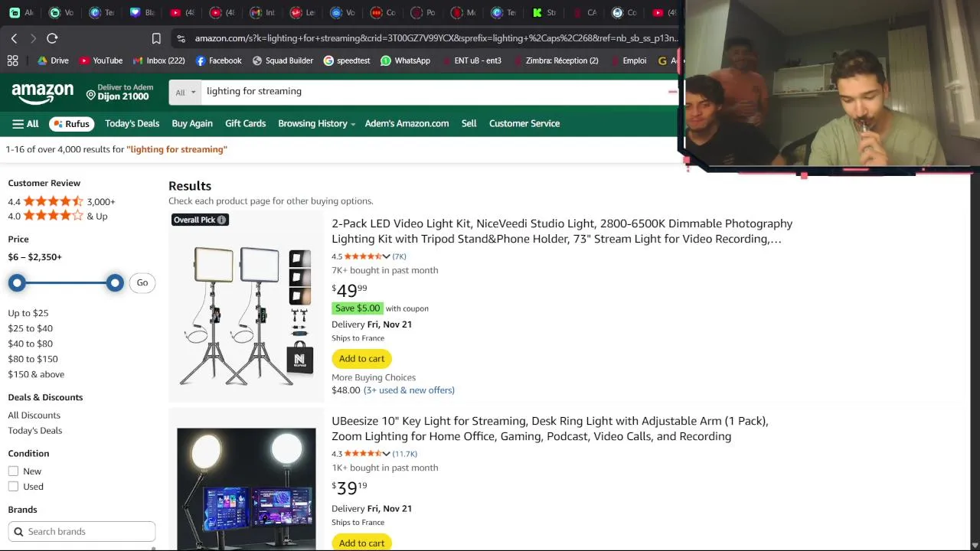This screenshot has height=551, width=980.
Task: Open the Sell page
Action: [x=469, y=123]
